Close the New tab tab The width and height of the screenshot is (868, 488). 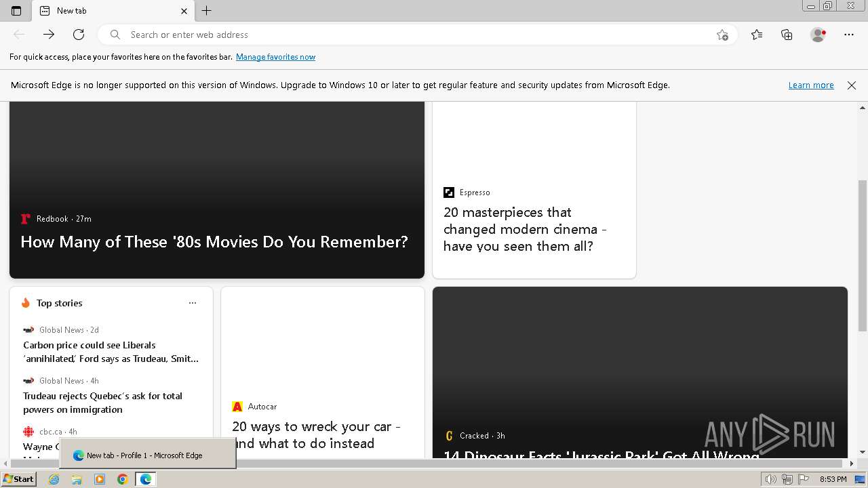pyautogui.click(x=184, y=11)
